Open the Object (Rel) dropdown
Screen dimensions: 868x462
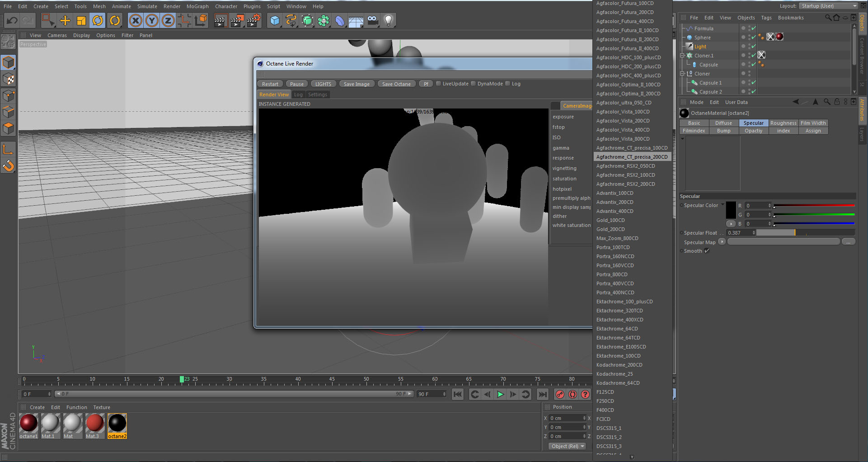coord(568,446)
